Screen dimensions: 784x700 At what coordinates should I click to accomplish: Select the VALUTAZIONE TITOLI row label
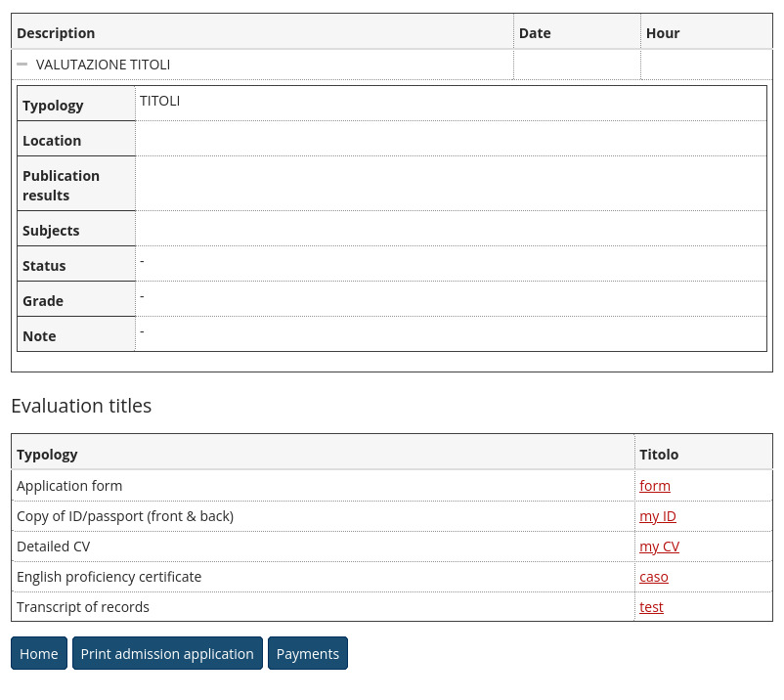pos(103,65)
